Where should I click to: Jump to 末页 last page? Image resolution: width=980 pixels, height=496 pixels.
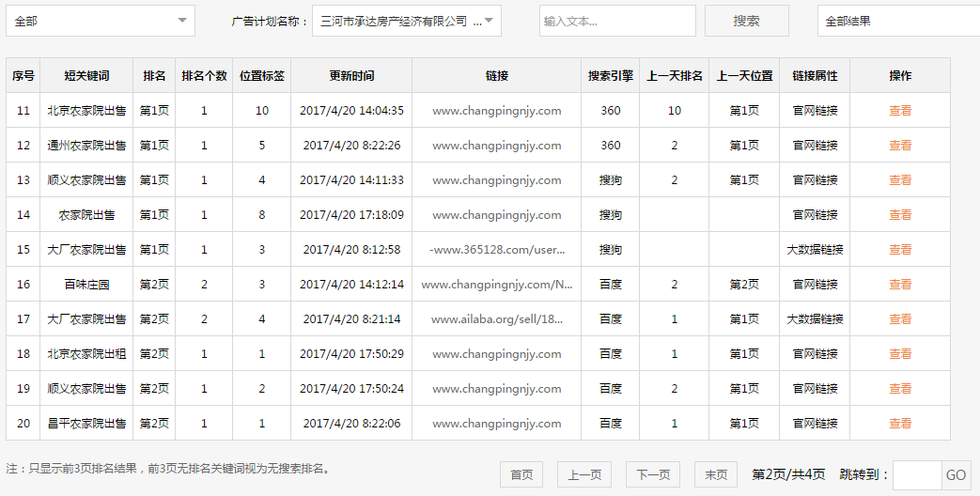coord(716,474)
